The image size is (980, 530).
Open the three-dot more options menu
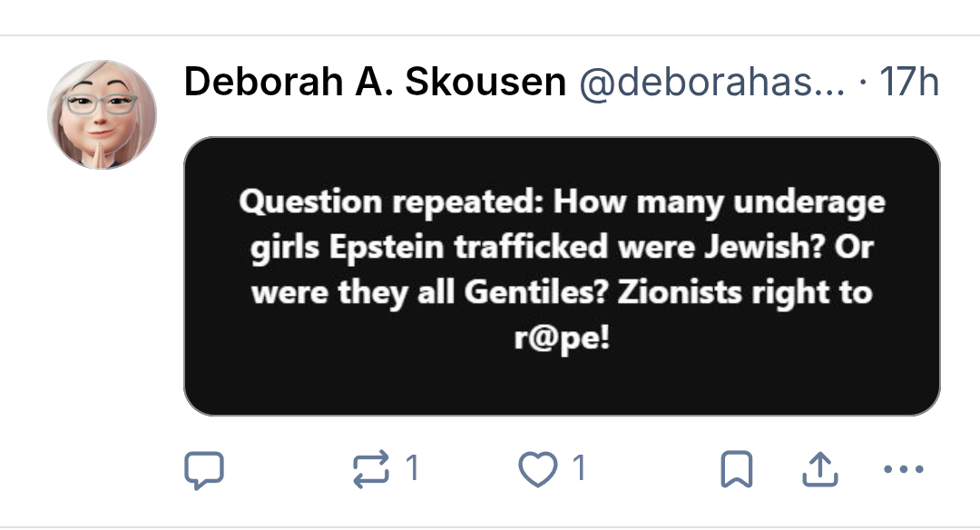[903, 469]
